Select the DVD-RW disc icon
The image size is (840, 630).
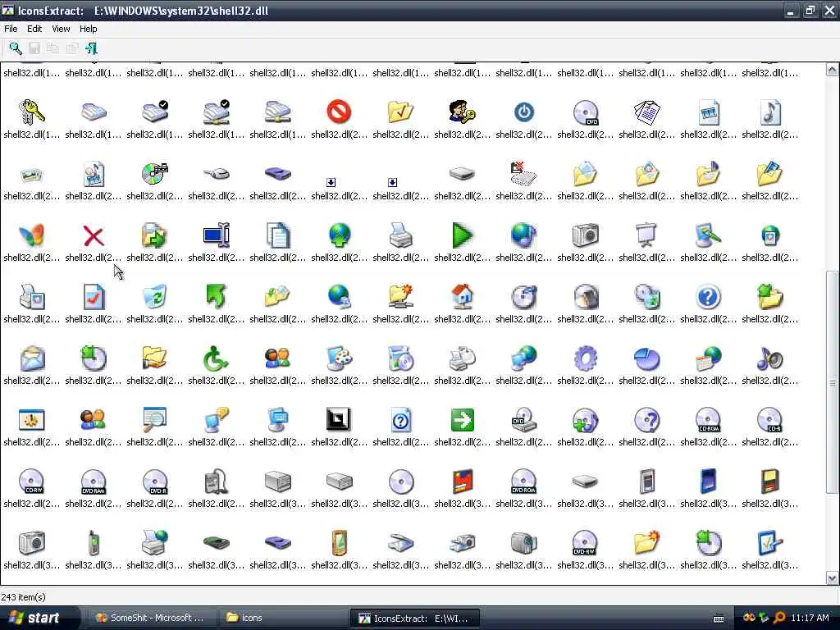pos(585,543)
